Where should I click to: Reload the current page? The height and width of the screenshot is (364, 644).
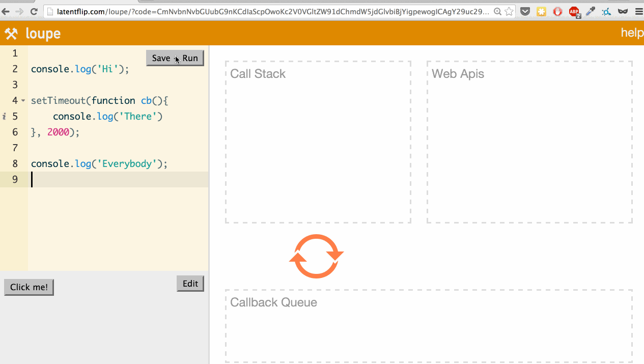(x=34, y=11)
